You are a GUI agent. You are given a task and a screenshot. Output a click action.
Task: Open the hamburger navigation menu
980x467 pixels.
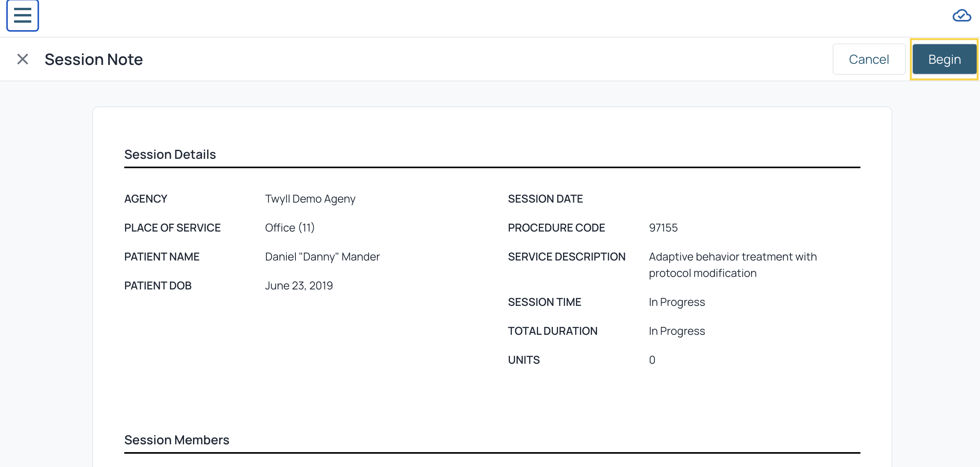click(x=22, y=16)
